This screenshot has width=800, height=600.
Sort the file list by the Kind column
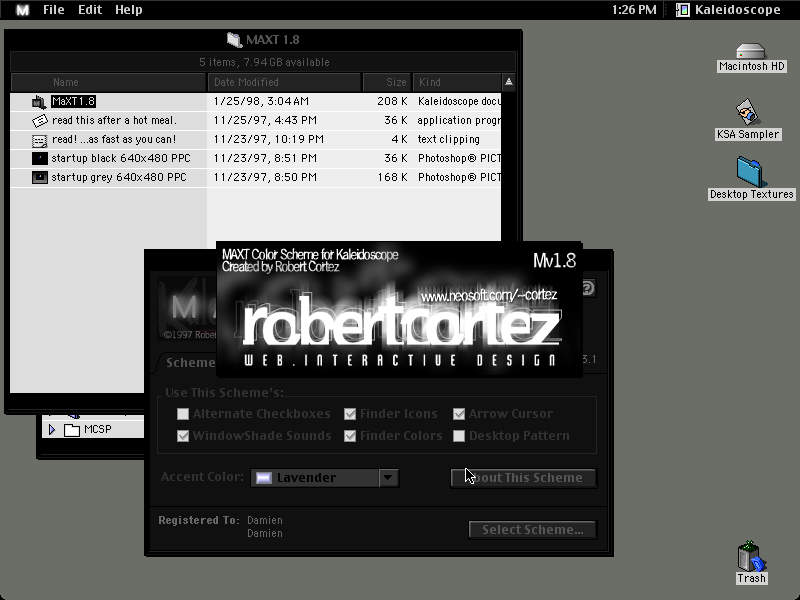point(457,82)
